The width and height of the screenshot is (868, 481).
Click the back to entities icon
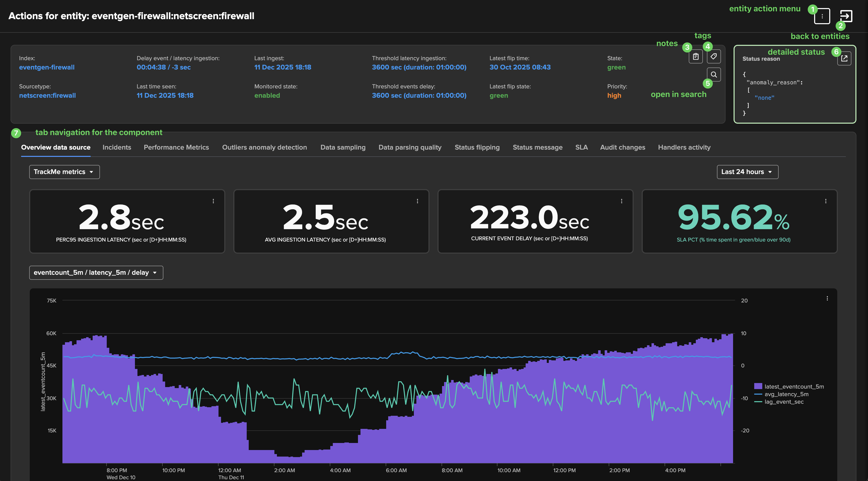point(846,16)
